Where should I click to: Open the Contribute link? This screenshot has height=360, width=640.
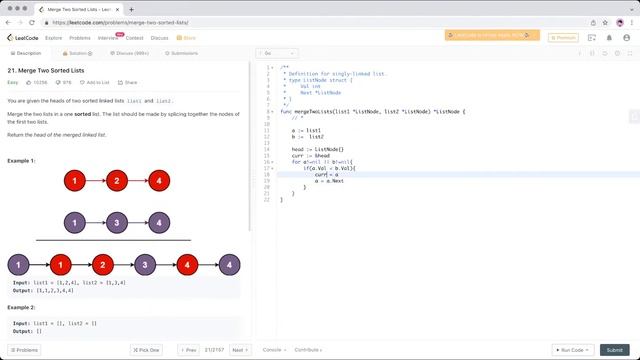[308, 350]
